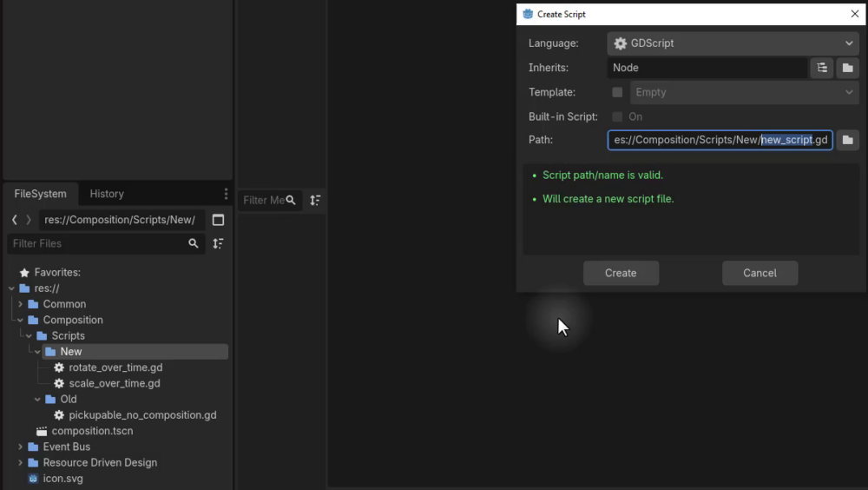The width and height of the screenshot is (868, 490).
Task: Click the res:// root folder
Action: pyautogui.click(x=47, y=288)
